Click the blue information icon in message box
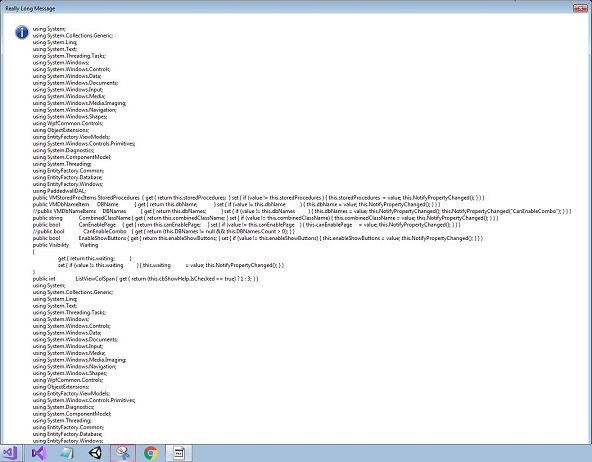Image resolution: width=592 pixels, height=462 pixels. [22, 32]
